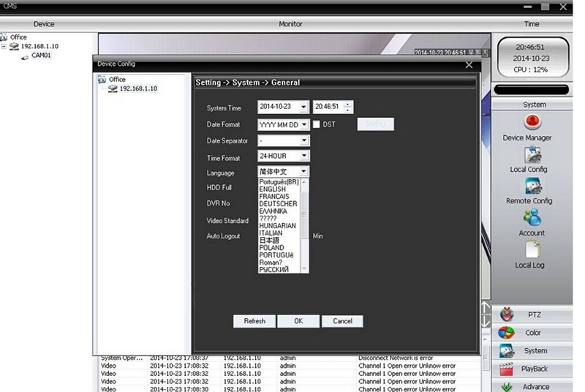Click the OK button
The height and width of the screenshot is (392, 585).
(298, 321)
